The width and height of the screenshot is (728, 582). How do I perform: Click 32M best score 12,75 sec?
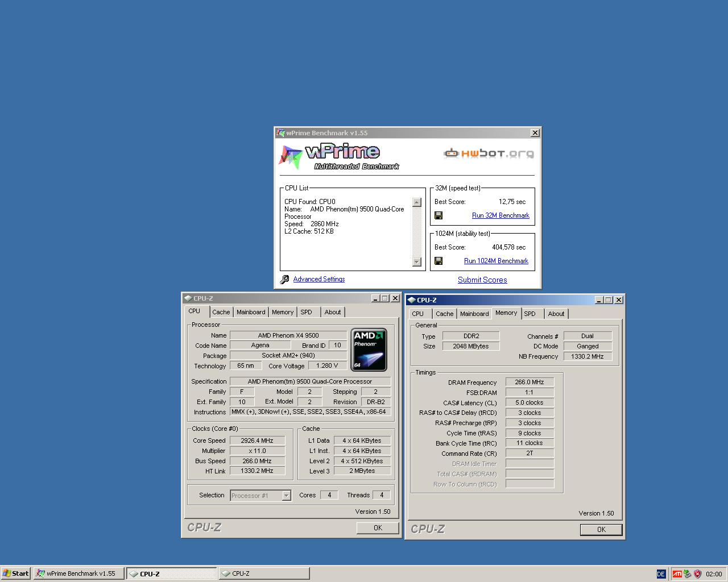pyautogui.click(x=512, y=202)
